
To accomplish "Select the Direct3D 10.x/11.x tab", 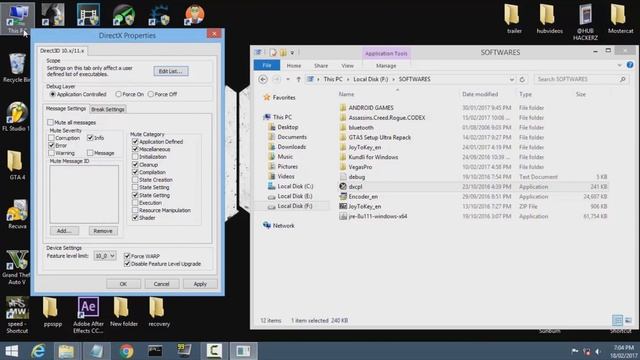I will (62, 51).
